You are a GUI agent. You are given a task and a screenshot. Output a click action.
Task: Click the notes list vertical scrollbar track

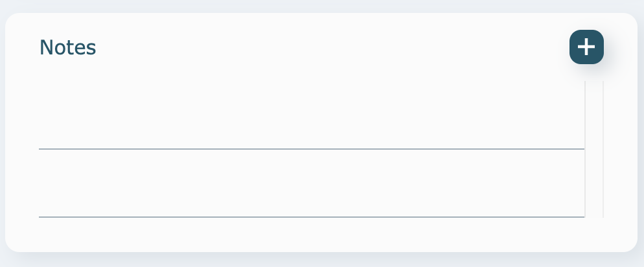tap(594, 149)
